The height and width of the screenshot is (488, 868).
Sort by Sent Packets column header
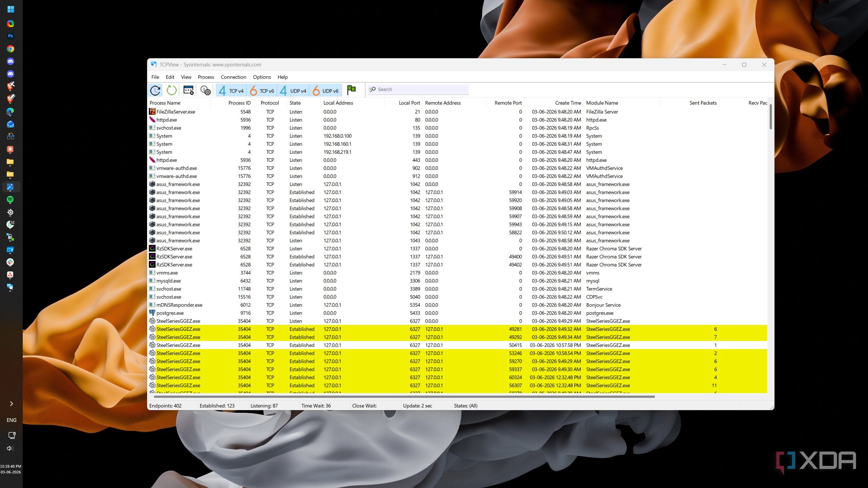690,103
